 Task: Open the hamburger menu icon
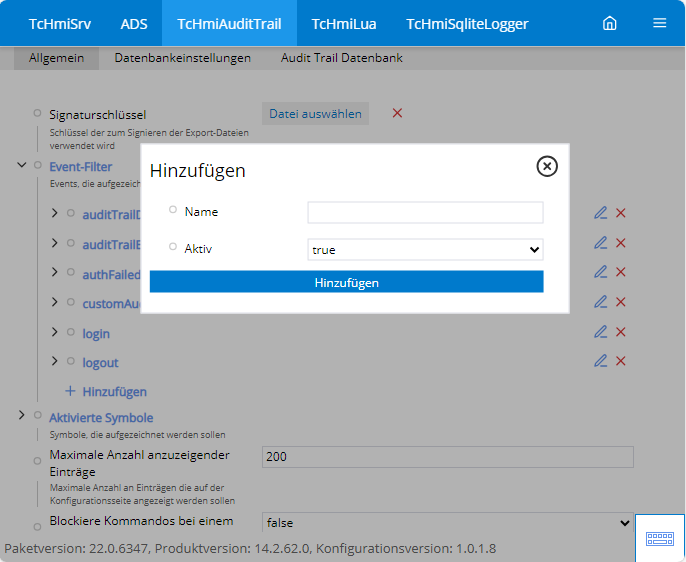pos(659,23)
